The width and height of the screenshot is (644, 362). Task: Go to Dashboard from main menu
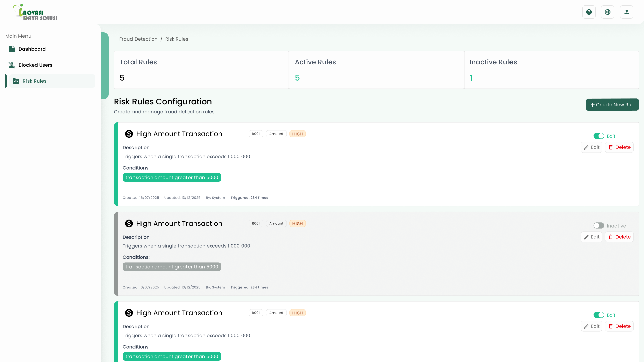[x=32, y=49]
